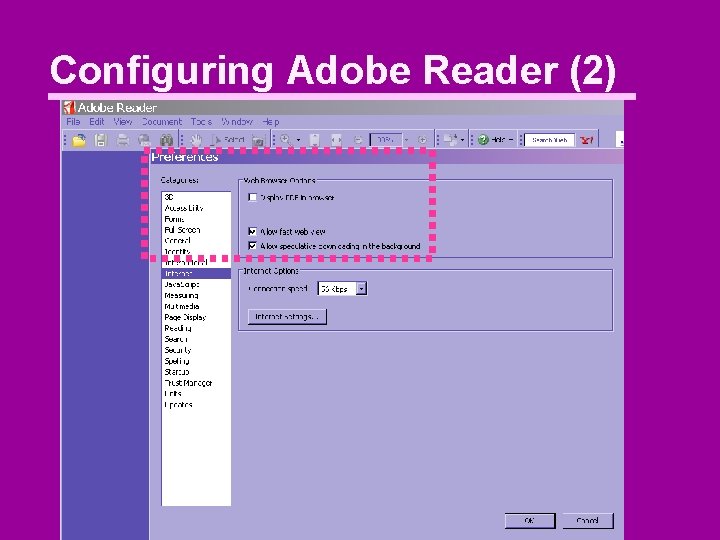Open the View menu
The height and width of the screenshot is (540, 720).
pos(123,122)
